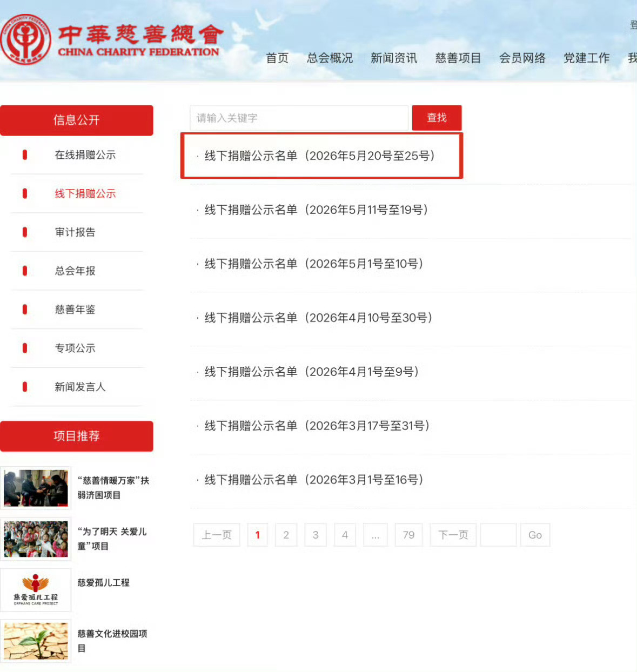Focus the page number input box
The image size is (637, 672).
click(498, 535)
